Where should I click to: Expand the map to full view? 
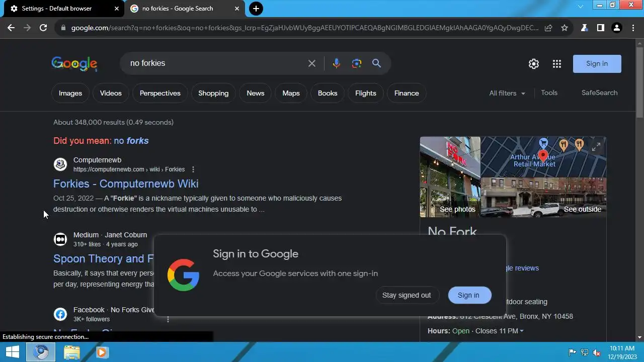tap(596, 147)
